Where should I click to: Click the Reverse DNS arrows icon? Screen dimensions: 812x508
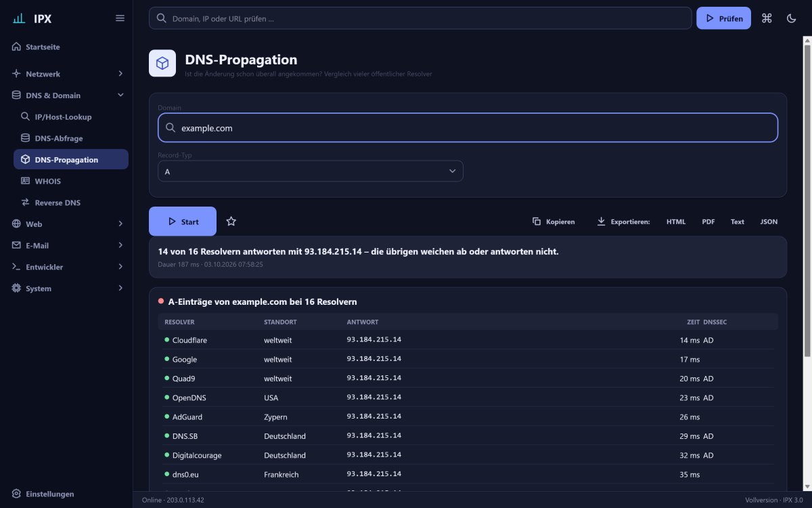click(26, 203)
